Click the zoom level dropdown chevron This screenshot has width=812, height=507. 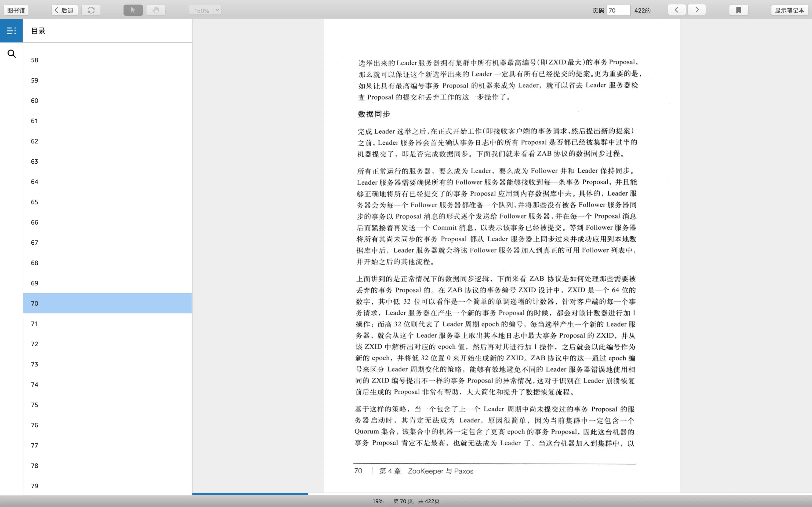point(218,10)
